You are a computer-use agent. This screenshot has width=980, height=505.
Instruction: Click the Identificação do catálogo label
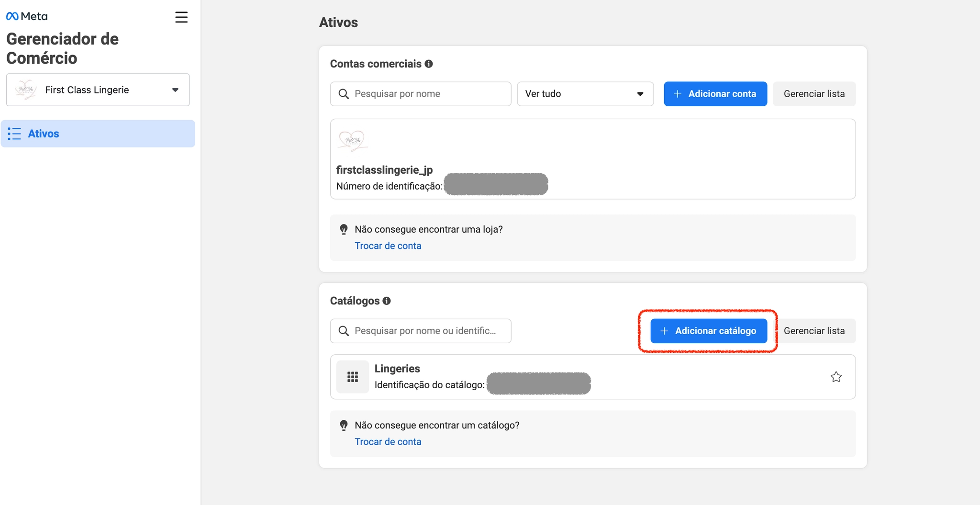tap(429, 385)
